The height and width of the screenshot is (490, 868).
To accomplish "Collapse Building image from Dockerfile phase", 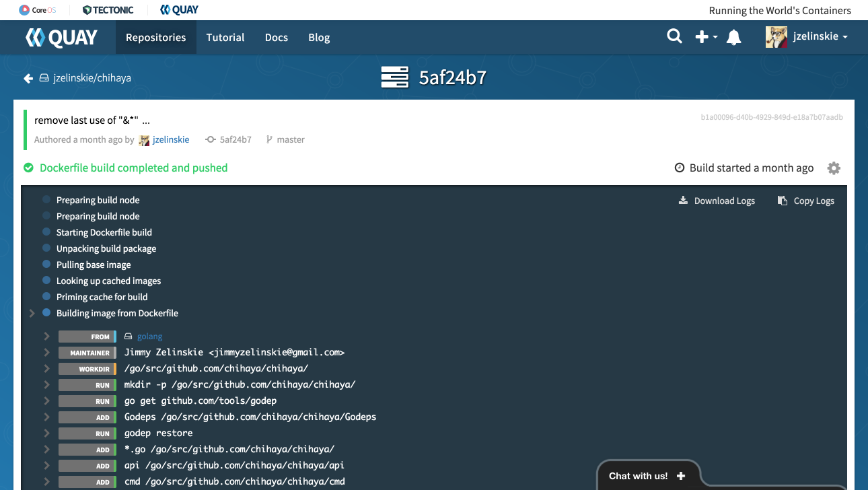I will click(32, 313).
